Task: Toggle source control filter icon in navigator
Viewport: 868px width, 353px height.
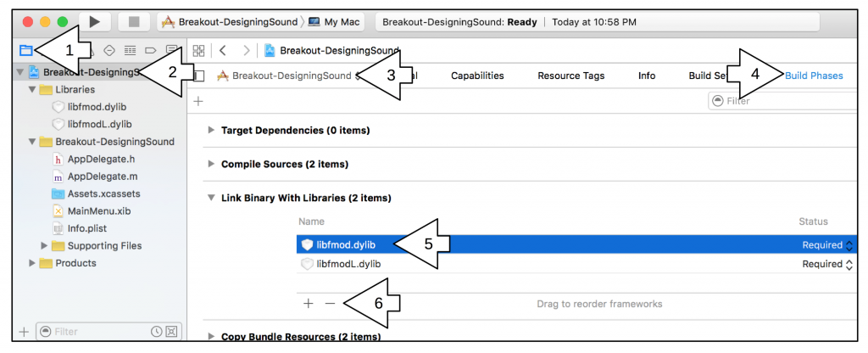Action: (171, 332)
